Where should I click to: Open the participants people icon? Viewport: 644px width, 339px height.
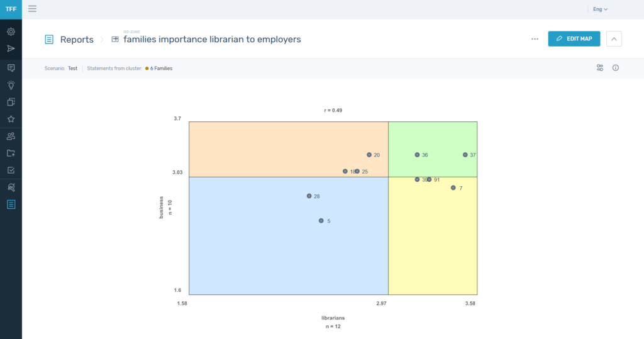pyautogui.click(x=11, y=136)
